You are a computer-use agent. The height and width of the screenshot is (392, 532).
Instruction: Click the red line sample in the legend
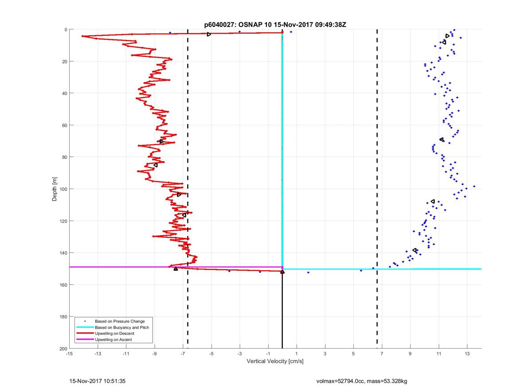click(x=85, y=333)
